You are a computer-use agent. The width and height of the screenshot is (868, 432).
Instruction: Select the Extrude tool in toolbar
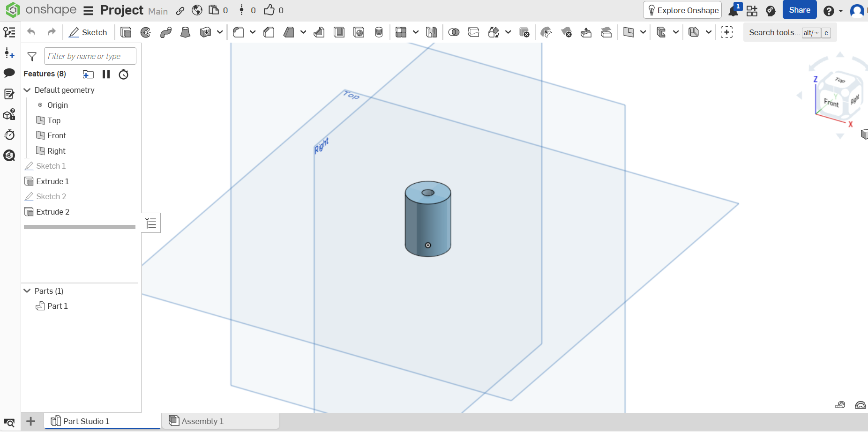click(126, 32)
